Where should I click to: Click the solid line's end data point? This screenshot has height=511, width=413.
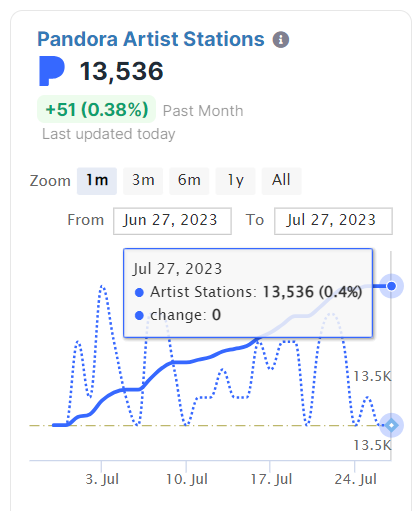click(391, 286)
